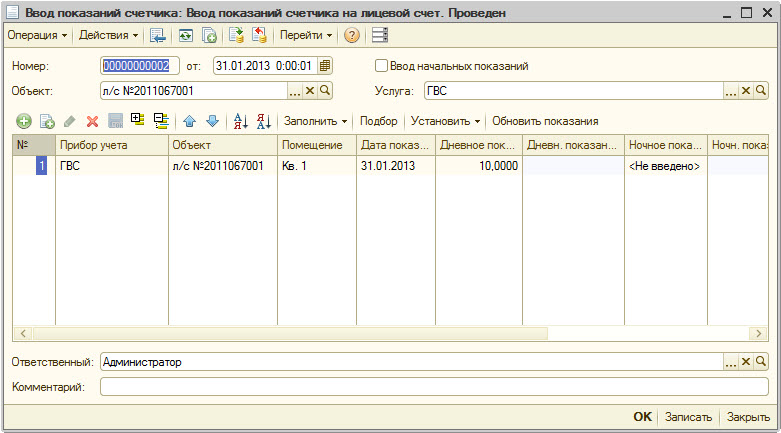This screenshot has width=781, height=433.
Task: Move row down with blue down arrow
Action: point(212,121)
